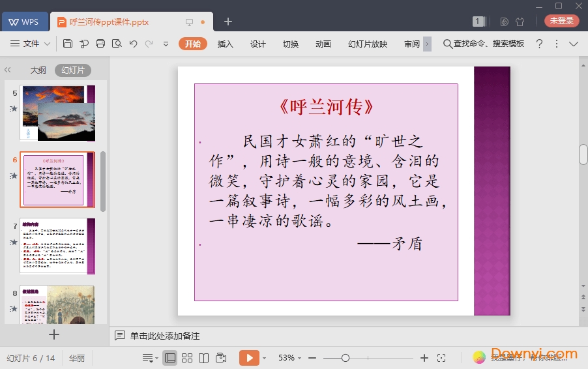Select slide 6 thumbnail

(57, 180)
